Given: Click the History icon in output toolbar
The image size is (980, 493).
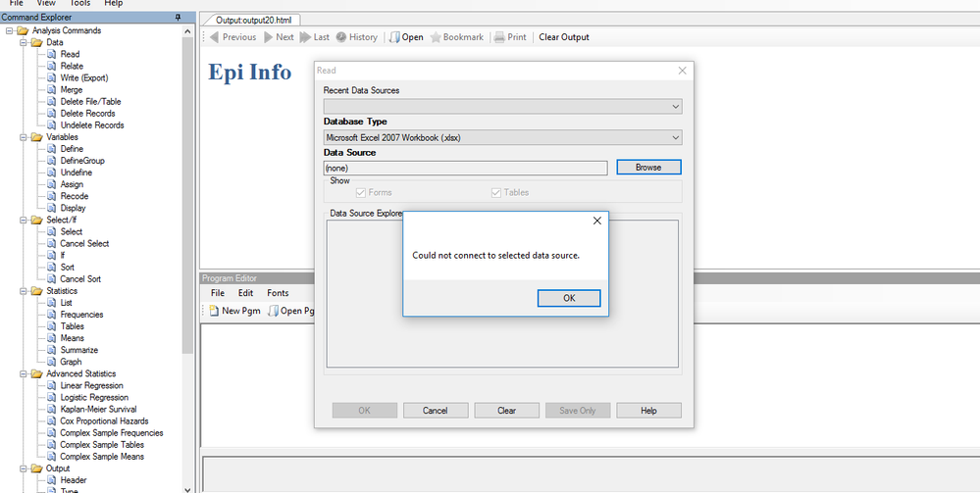Looking at the screenshot, I should point(341,37).
